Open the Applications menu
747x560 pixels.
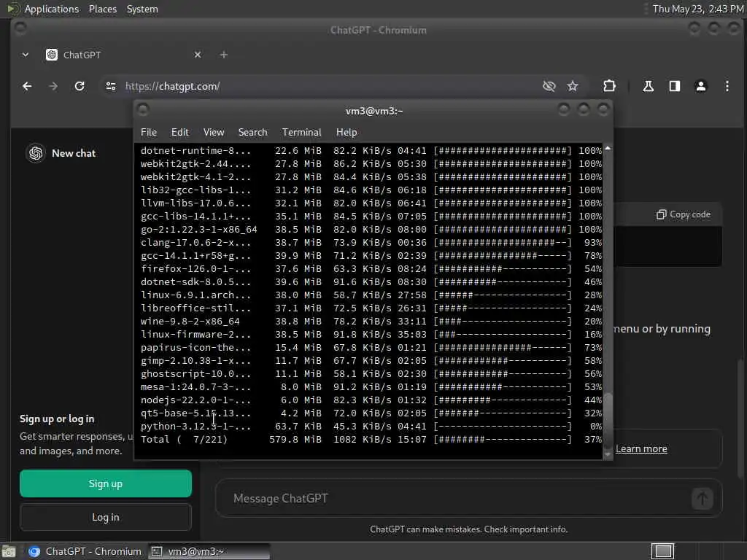point(52,9)
